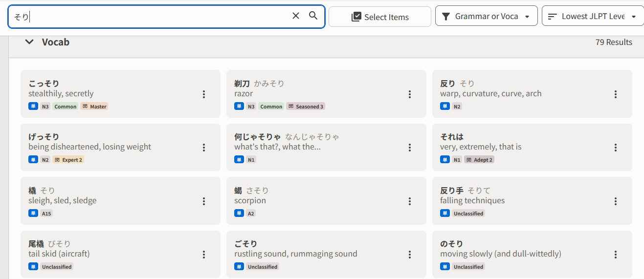Click 'scorpion' definition text

250,200
